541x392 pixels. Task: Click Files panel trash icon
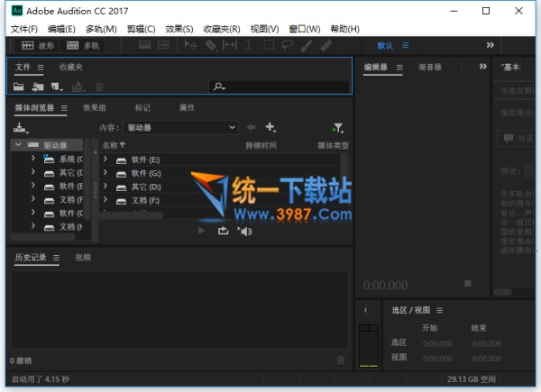click(x=99, y=87)
